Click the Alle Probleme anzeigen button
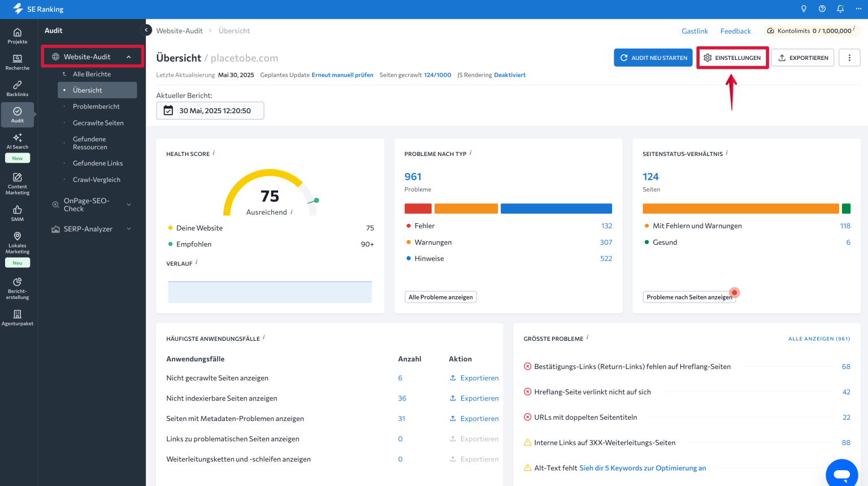Screen dimensions: 868x486 pyautogui.click(x=440, y=297)
